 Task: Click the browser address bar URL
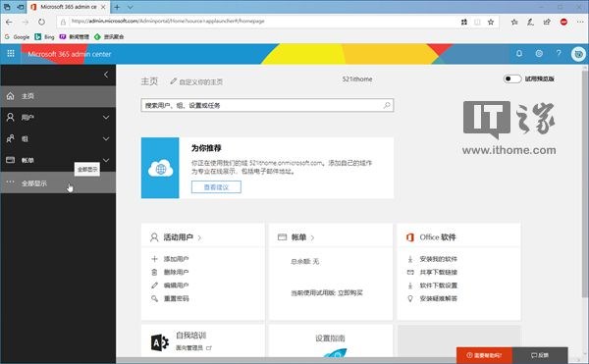[168, 22]
